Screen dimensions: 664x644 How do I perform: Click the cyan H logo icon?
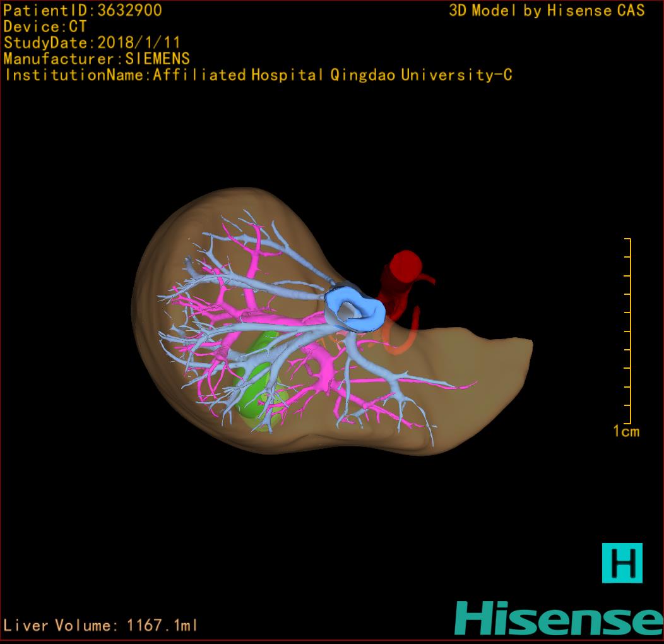click(622, 563)
